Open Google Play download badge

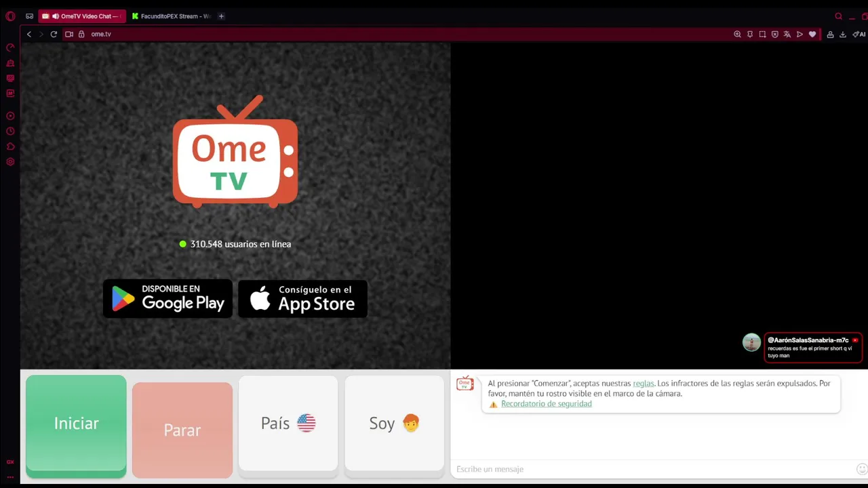point(167,298)
